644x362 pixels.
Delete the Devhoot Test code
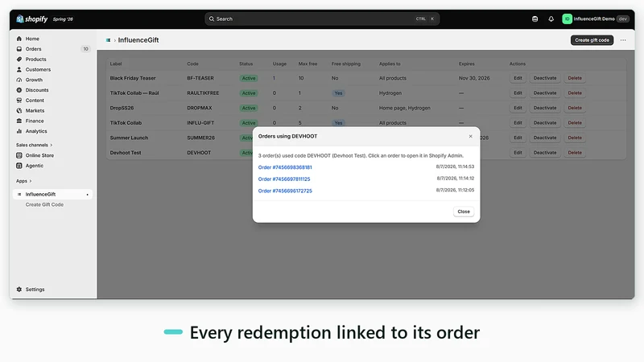pyautogui.click(x=575, y=153)
